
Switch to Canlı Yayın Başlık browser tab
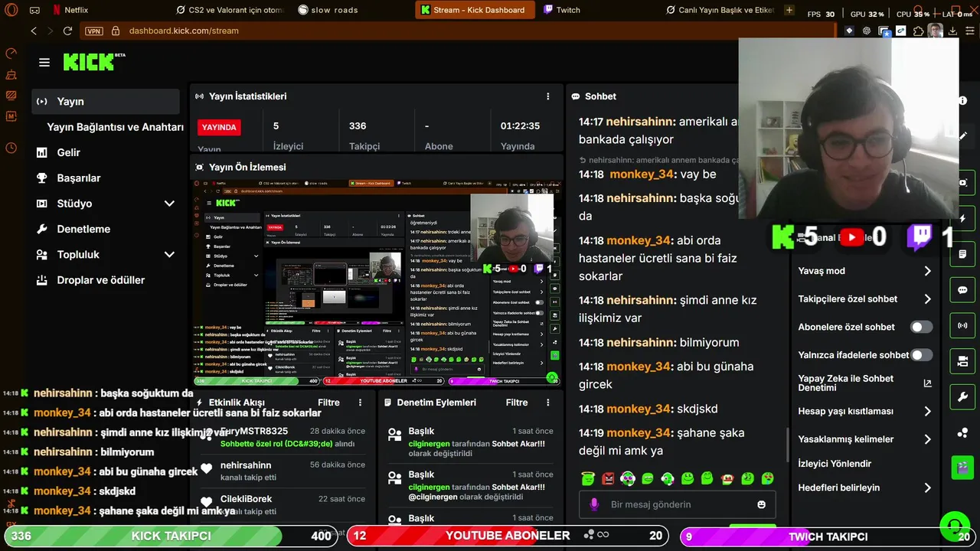pos(720,10)
